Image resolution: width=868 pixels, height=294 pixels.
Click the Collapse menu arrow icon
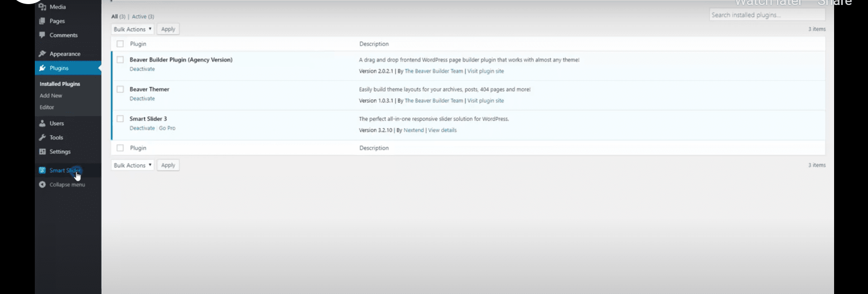pyautogui.click(x=42, y=184)
